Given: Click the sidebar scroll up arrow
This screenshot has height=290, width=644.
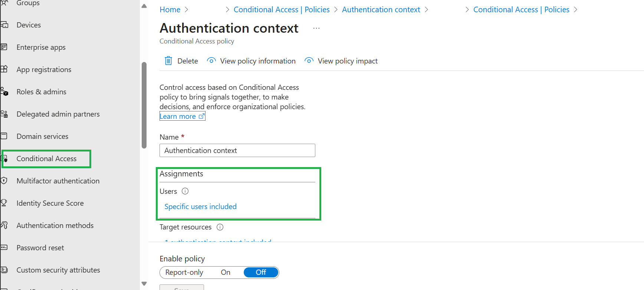Looking at the screenshot, I should 144,6.
